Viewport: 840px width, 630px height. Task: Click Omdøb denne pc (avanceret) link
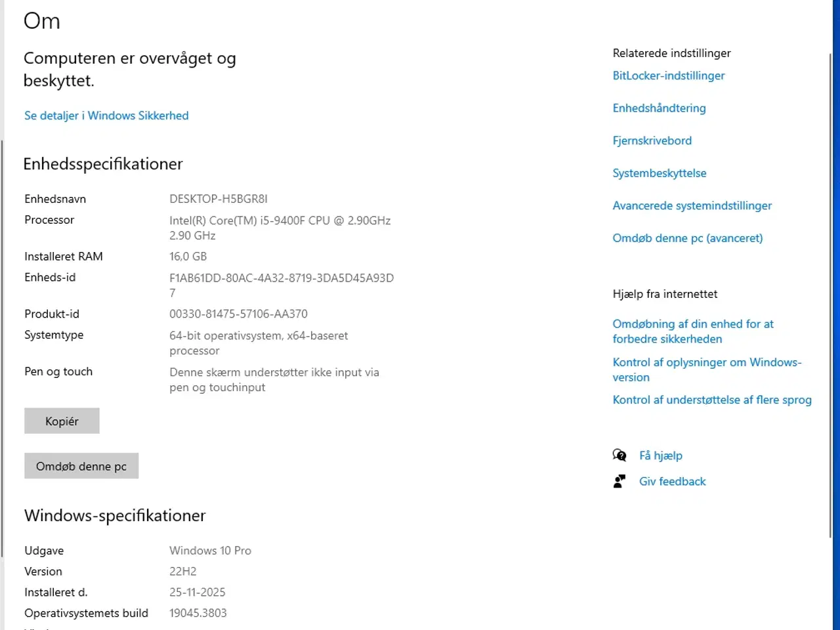click(x=688, y=238)
